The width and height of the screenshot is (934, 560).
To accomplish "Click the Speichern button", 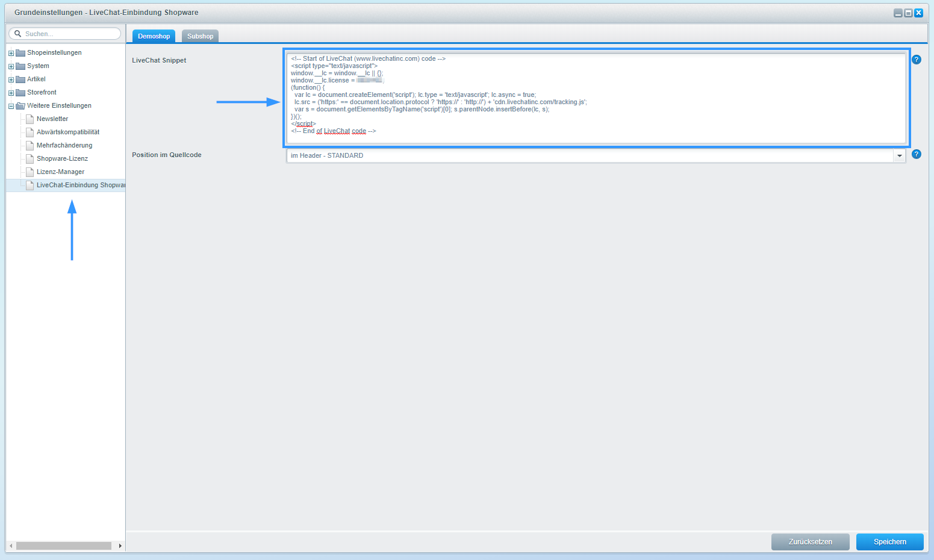I will 890,542.
